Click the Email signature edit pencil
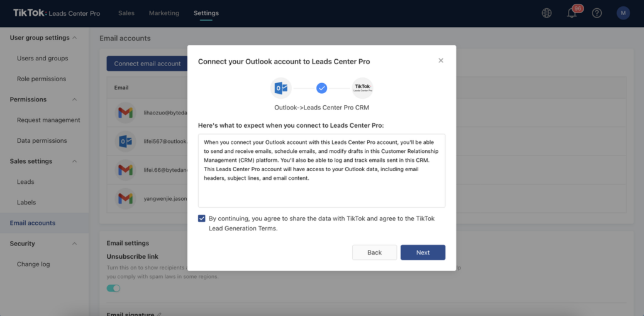This screenshot has width=644, height=316. [x=159, y=314]
